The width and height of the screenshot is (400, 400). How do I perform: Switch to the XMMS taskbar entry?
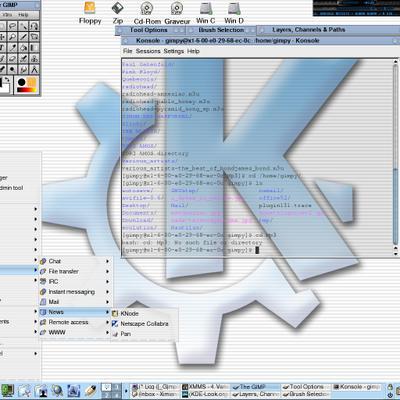(x=206, y=387)
